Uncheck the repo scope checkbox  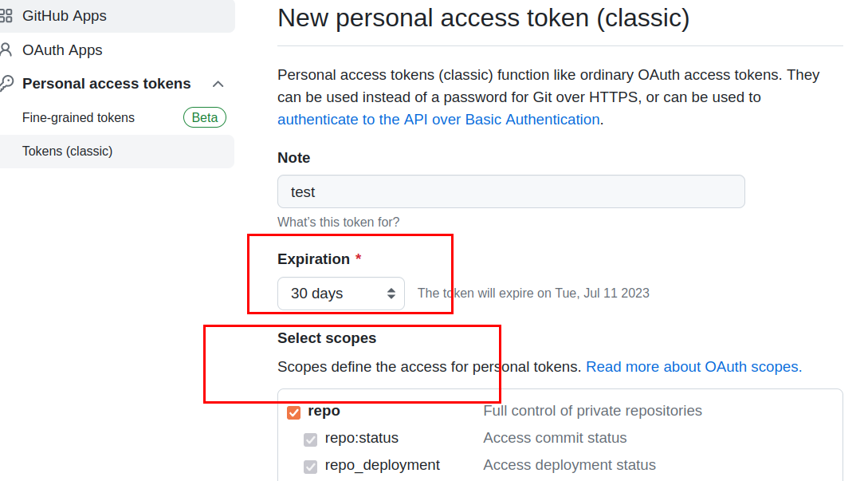(x=294, y=412)
